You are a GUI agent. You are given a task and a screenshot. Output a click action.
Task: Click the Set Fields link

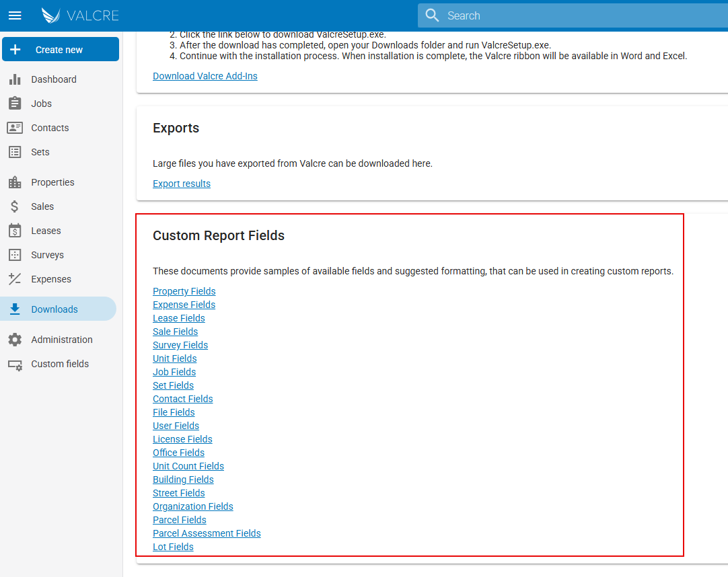click(173, 385)
